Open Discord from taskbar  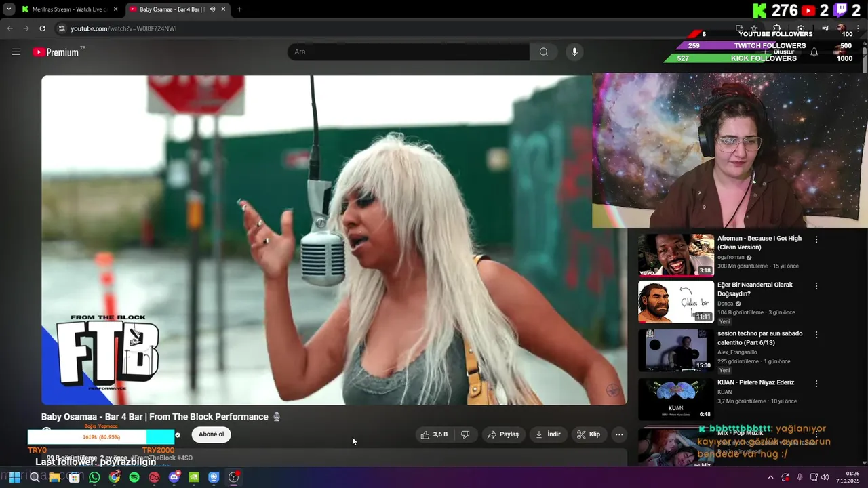click(x=174, y=477)
